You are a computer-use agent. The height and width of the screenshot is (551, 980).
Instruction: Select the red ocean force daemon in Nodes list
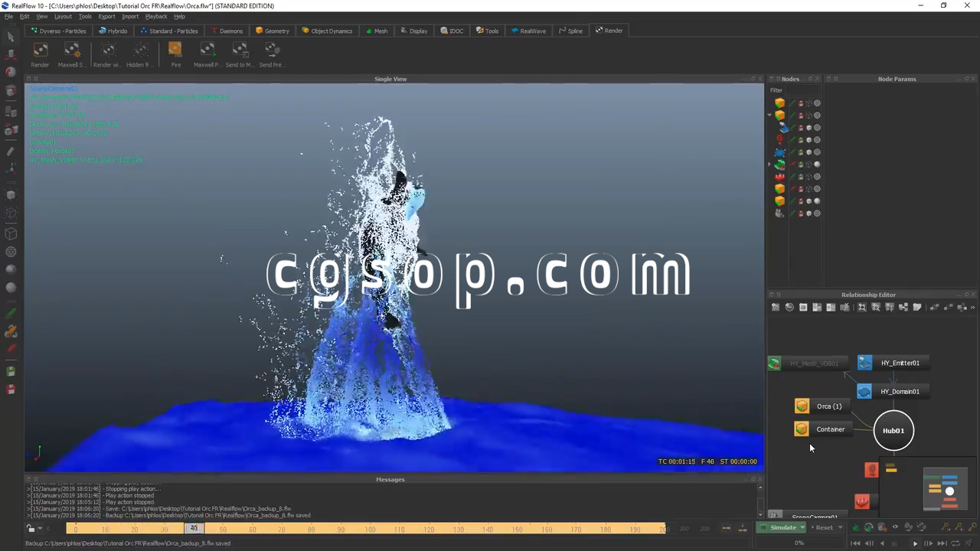(x=779, y=177)
